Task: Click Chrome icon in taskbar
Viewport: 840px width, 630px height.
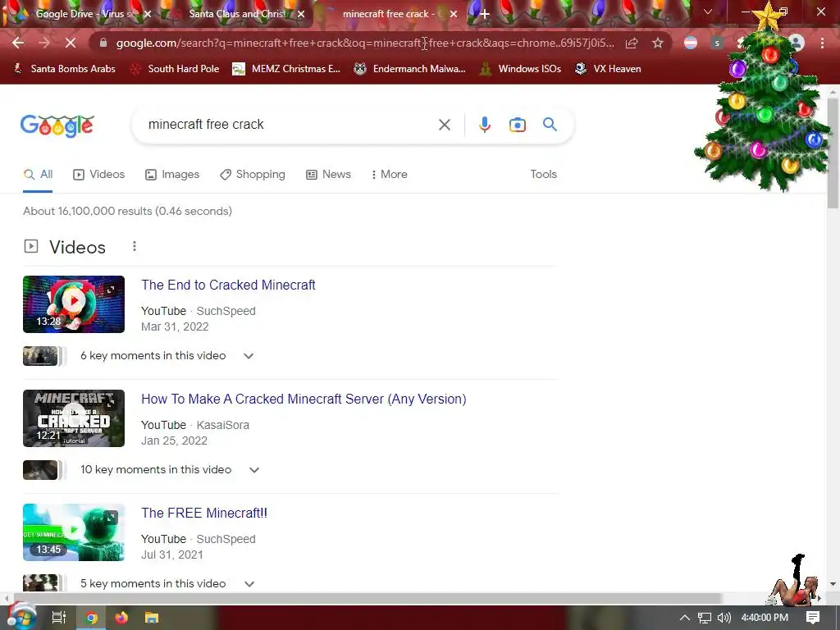Action: click(x=91, y=618)
